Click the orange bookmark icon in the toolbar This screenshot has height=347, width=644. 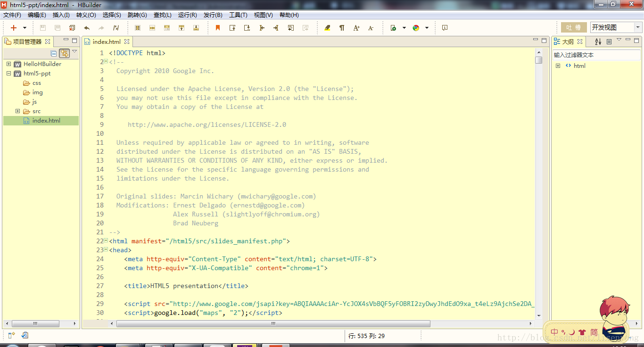pos(218,28)
